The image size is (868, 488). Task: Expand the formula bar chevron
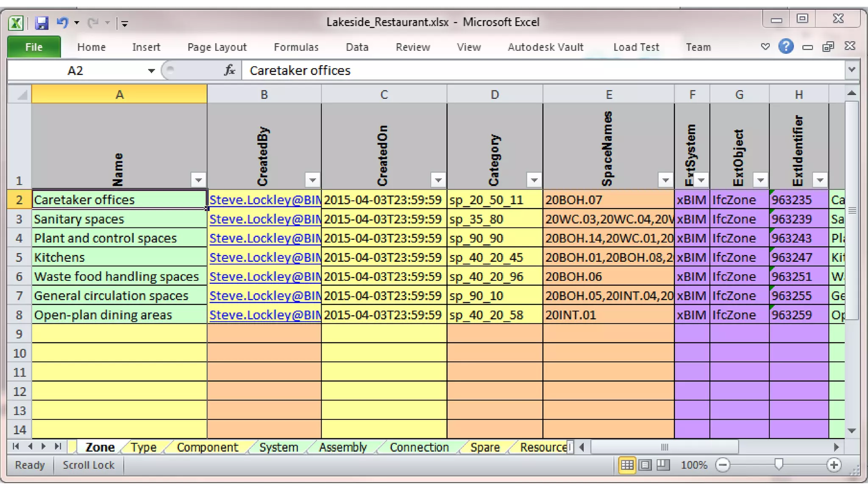(852, 69)
